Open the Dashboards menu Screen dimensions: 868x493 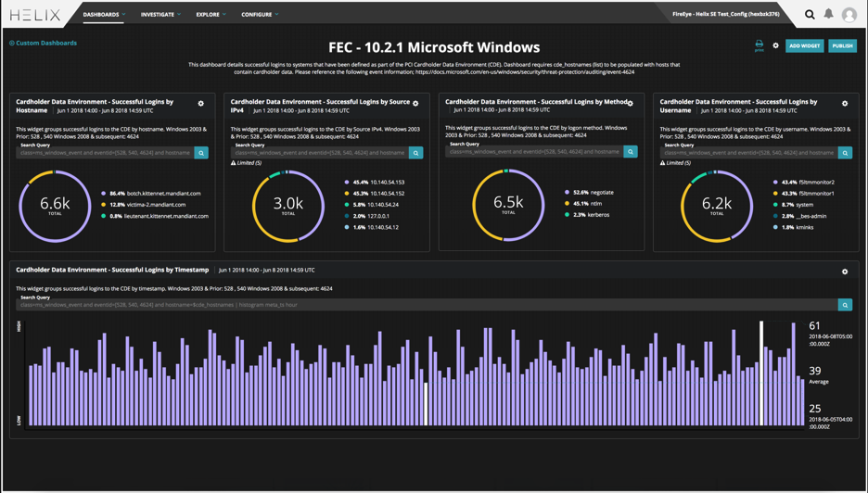pyautogui.click(x=104, y=15)
